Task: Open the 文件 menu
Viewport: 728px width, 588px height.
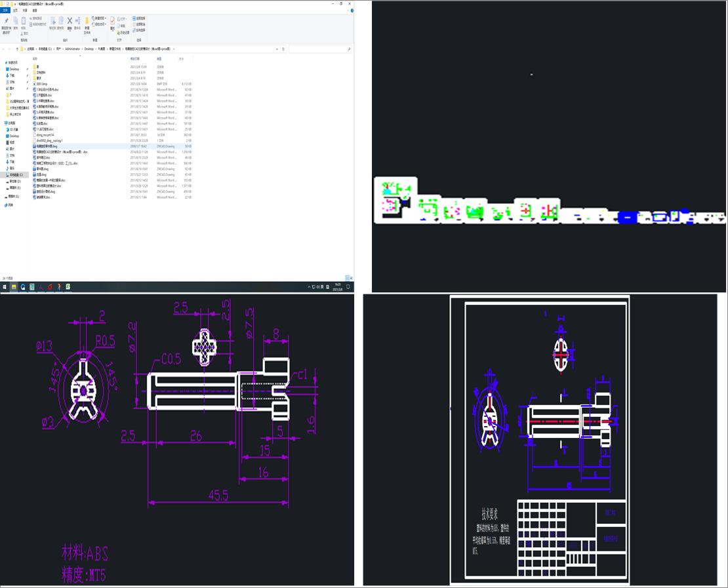Action: coord(5,11)
